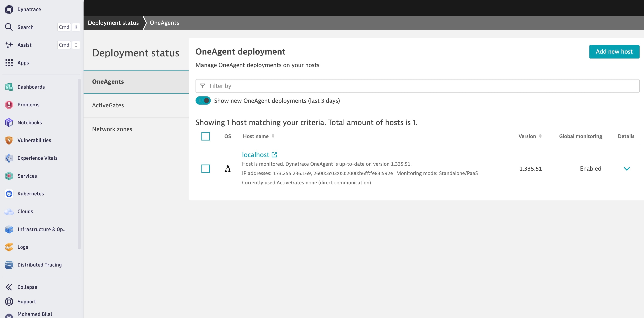This screenshot has height=318, width=644.
Task: Select the localhost row checkbox
Action: [205, 169]
